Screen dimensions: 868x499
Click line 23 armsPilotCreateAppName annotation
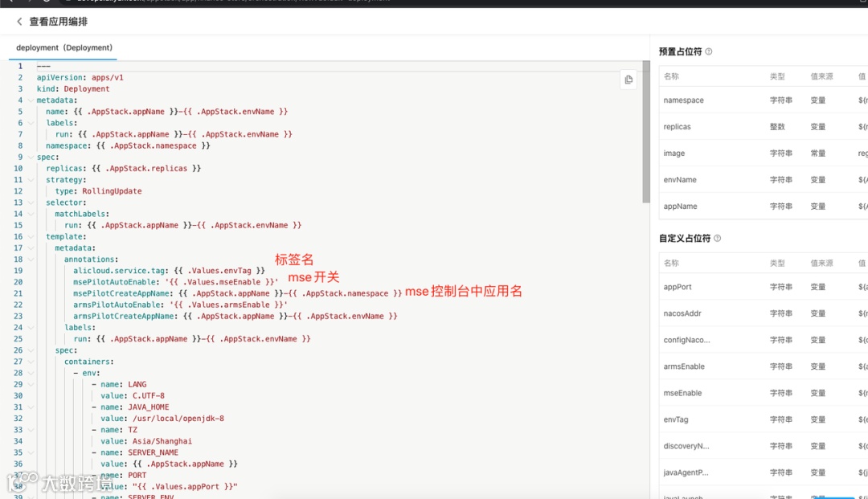[235, 316]
